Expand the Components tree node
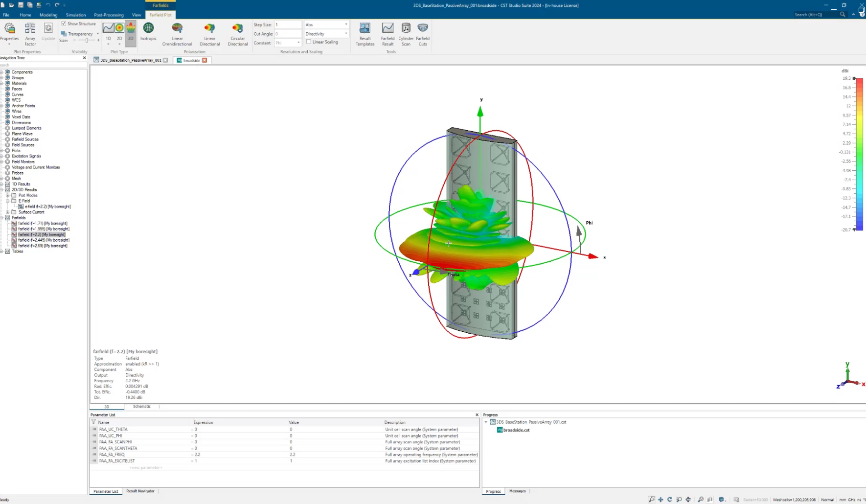Screen dimensions: 866x504 point(2,72)
